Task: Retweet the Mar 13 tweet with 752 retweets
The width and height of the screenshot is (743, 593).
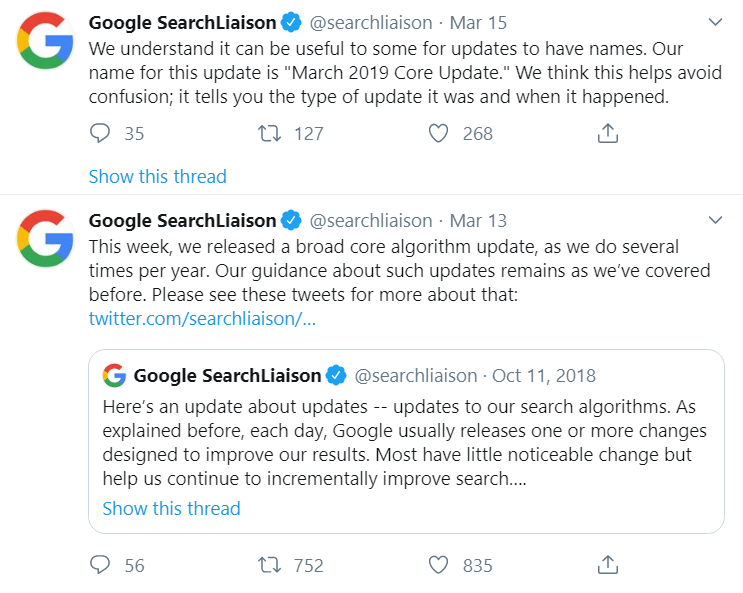Action: (269, 565)
